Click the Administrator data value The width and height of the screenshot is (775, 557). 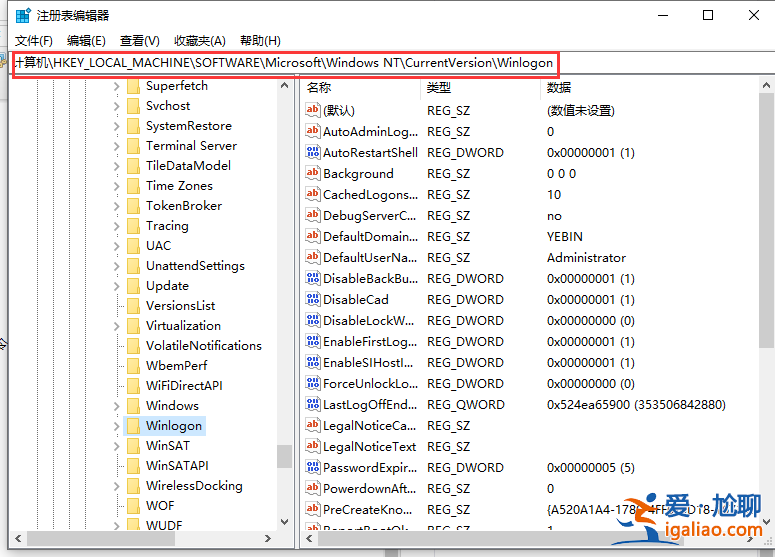tap(586, 258)
